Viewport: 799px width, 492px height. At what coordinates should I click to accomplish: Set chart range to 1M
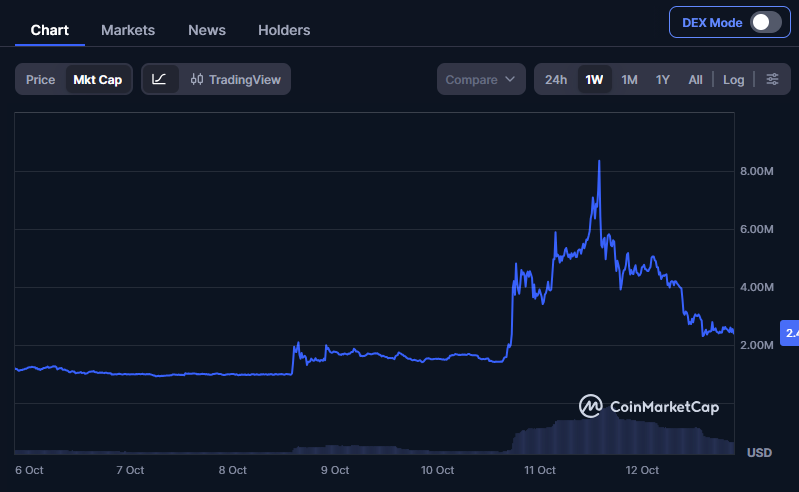point(629,79)
